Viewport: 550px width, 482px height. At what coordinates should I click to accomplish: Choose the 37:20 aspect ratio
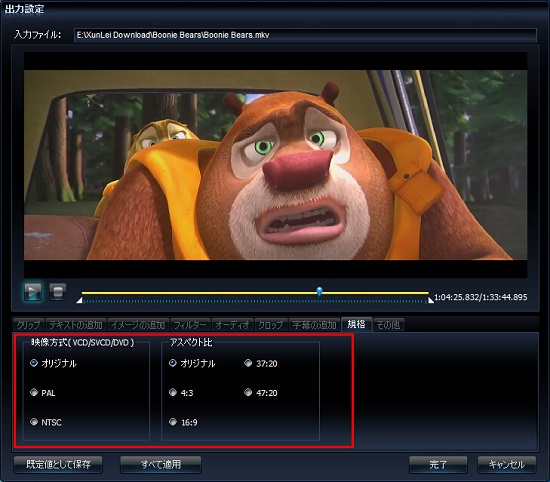[x=261, y=363]
